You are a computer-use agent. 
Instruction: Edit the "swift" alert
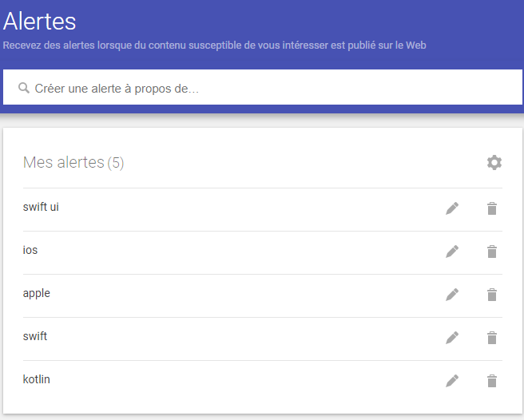(x=452, y=338)
